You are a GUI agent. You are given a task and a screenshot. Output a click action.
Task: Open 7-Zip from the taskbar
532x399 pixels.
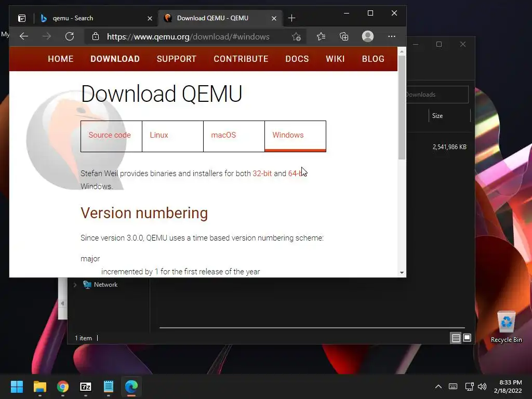[86, 387]
